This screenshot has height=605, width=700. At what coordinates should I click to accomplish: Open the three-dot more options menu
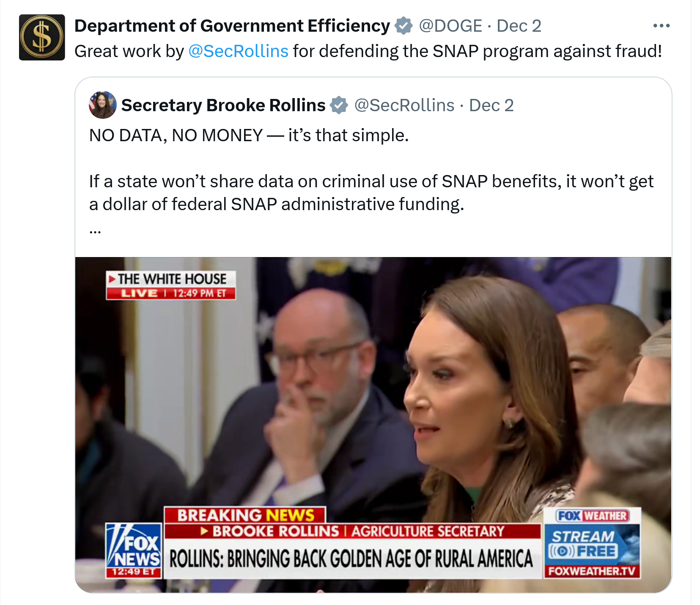pyautogui.click(x=662, y=26)
